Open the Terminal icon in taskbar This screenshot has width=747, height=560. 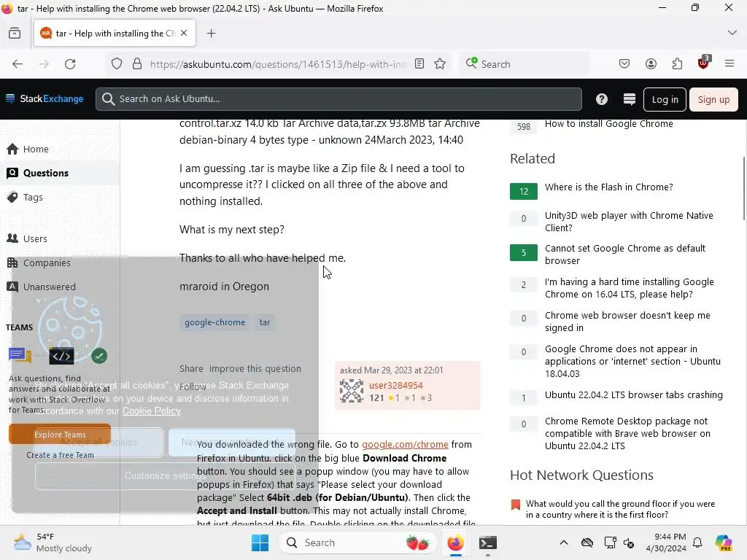click(x=488, y=542)
